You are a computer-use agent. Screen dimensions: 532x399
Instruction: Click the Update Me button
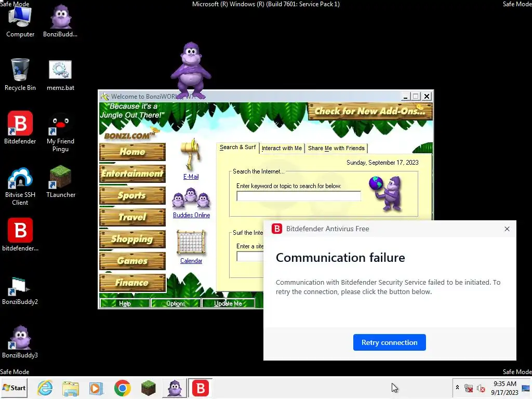point(228,303)
